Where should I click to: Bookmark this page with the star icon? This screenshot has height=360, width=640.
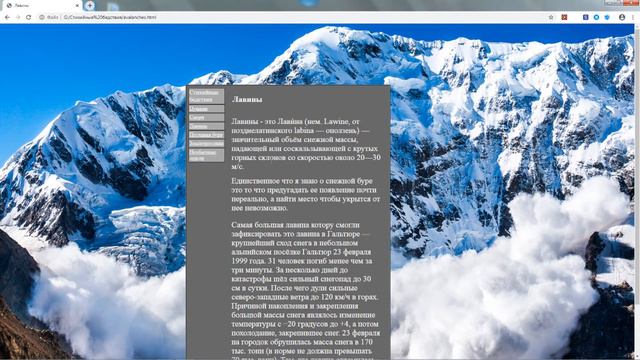pyautogui.click(x=551, y=17)
